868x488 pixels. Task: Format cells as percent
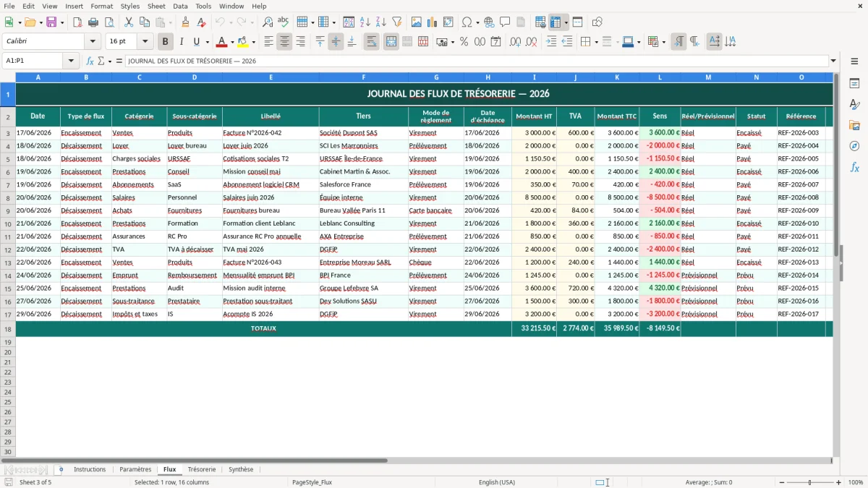click(x=464, y=42)
